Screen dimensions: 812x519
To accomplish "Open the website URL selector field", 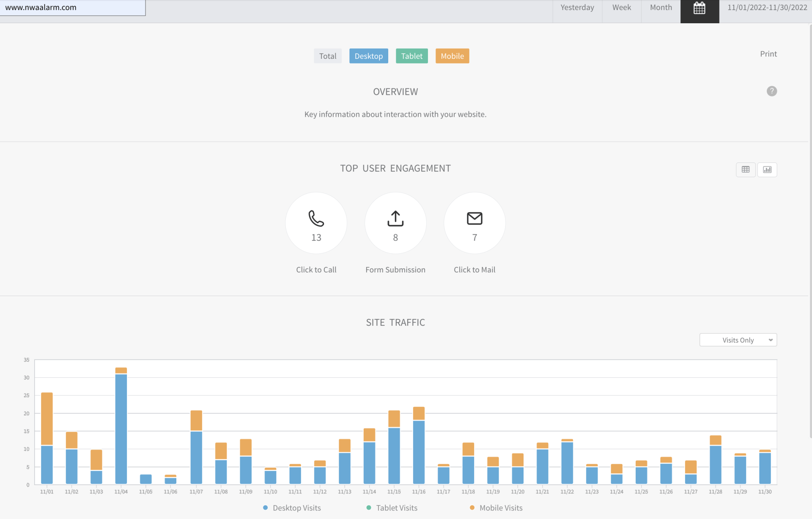I will click(x=73, y=8).
